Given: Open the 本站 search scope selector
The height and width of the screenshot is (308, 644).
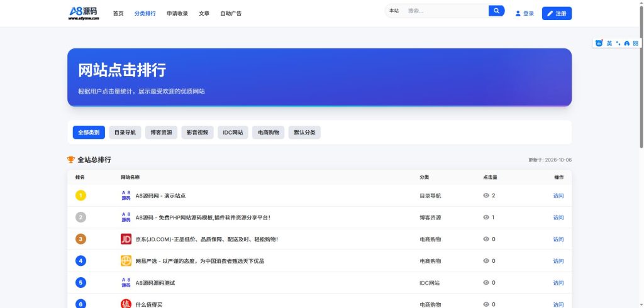Looking at the screenshot, I should [x=394, y=11].
